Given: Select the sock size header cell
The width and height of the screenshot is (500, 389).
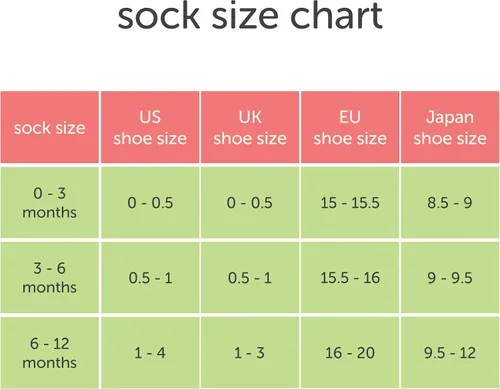Looking at the screenshot, I should click(x=50, y=127).
